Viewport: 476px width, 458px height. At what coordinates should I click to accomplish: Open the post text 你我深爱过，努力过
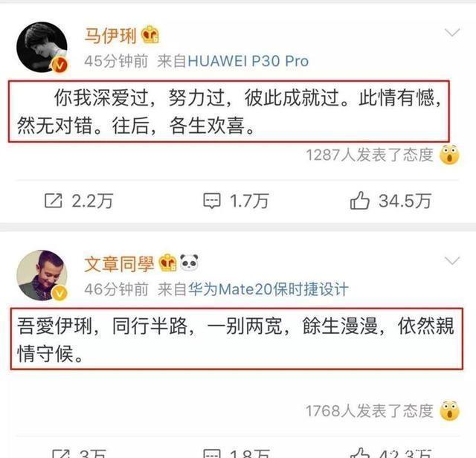pos(229,112)
